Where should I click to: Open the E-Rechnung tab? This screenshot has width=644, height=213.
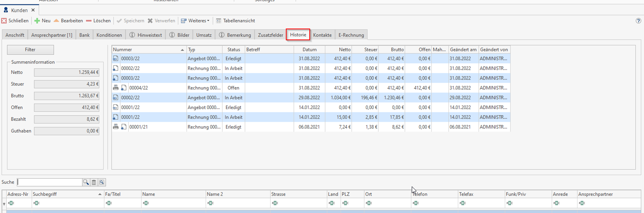[x=351, y=35]
